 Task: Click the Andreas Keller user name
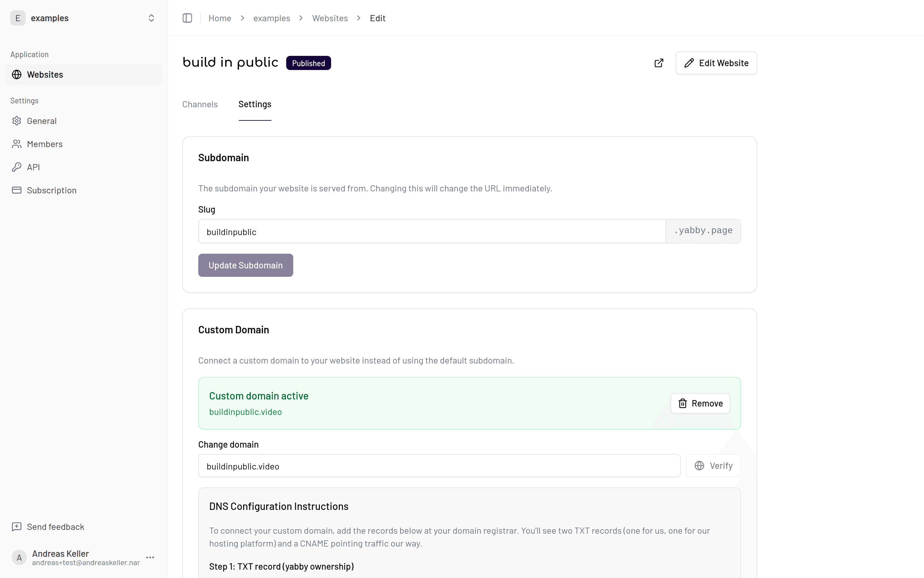tap(60, 554)
